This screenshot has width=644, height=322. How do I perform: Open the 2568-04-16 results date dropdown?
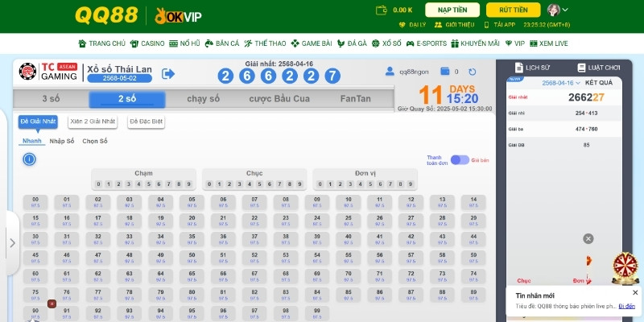560,83
